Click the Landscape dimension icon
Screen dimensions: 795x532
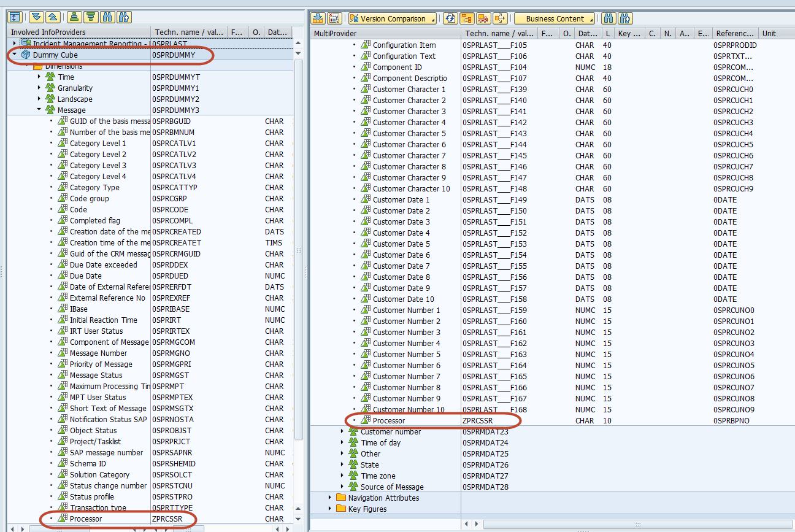[50, 99]
